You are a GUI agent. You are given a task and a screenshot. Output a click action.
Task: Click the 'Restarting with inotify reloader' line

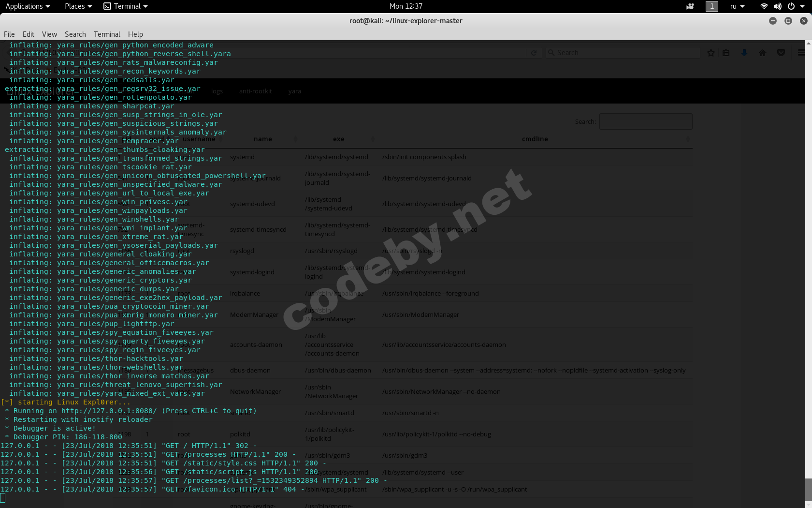tap(78, 420)
